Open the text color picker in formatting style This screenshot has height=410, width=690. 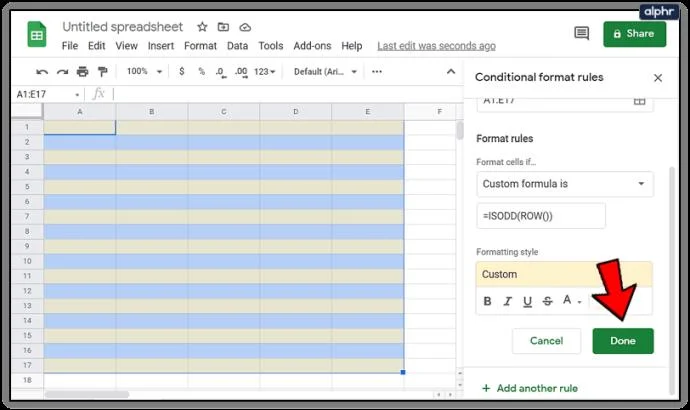pyautogui.click(x=572, y=300)
